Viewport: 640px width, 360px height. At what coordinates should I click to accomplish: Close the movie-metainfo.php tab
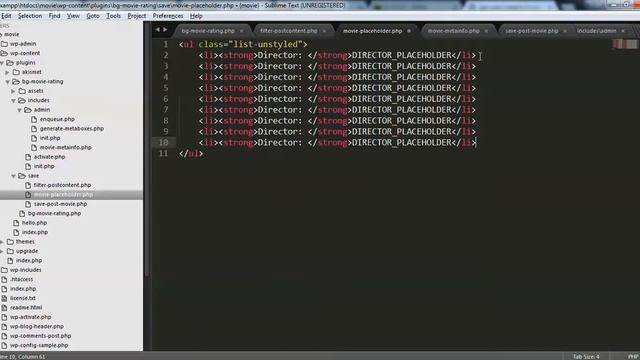pos(486,31)
